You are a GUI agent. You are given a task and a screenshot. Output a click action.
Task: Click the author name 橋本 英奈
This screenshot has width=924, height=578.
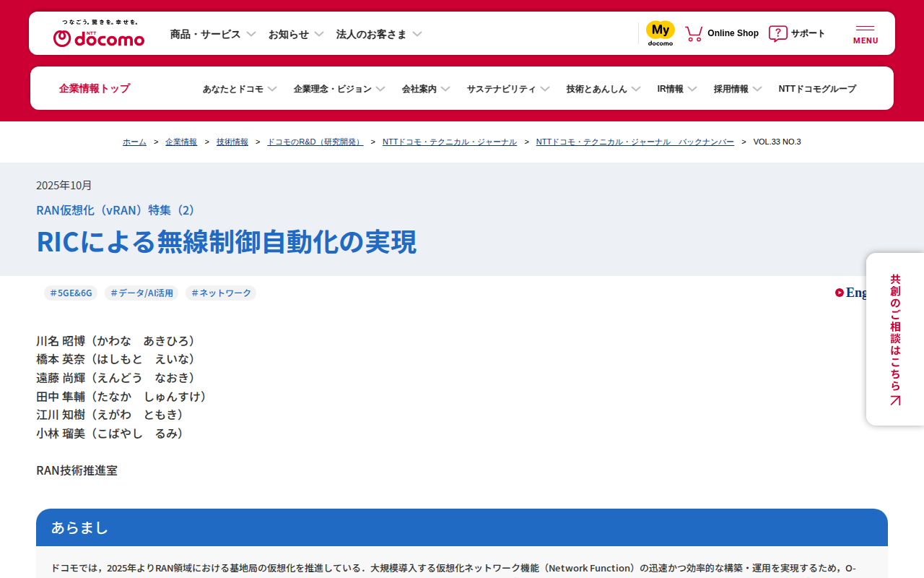(x=61, y=359)
